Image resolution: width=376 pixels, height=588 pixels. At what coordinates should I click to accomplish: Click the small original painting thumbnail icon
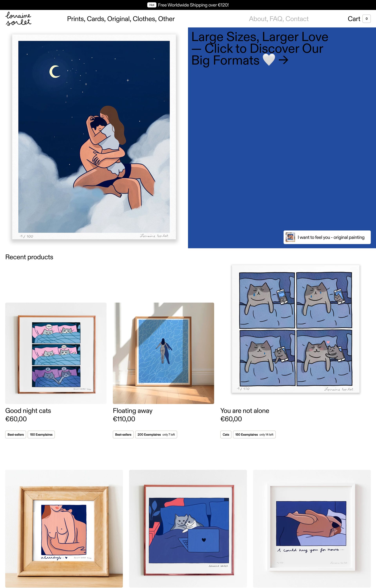point(290,237)
